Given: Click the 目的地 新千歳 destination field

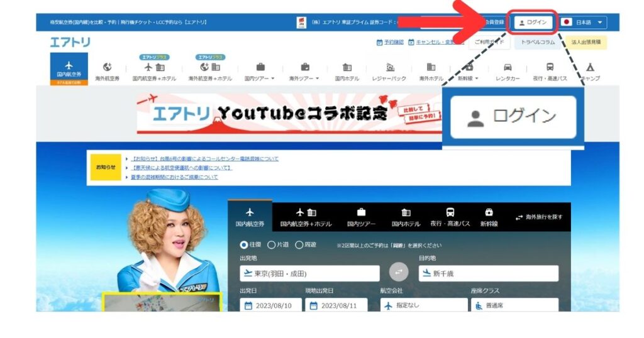Looking at the screenshot, I should (x=489, y=273).
